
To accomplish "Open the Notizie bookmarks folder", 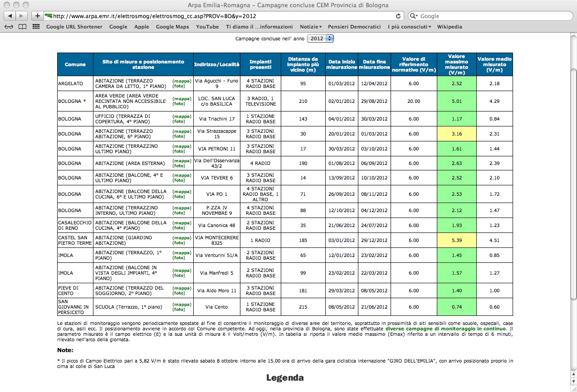I will point(311,27).
